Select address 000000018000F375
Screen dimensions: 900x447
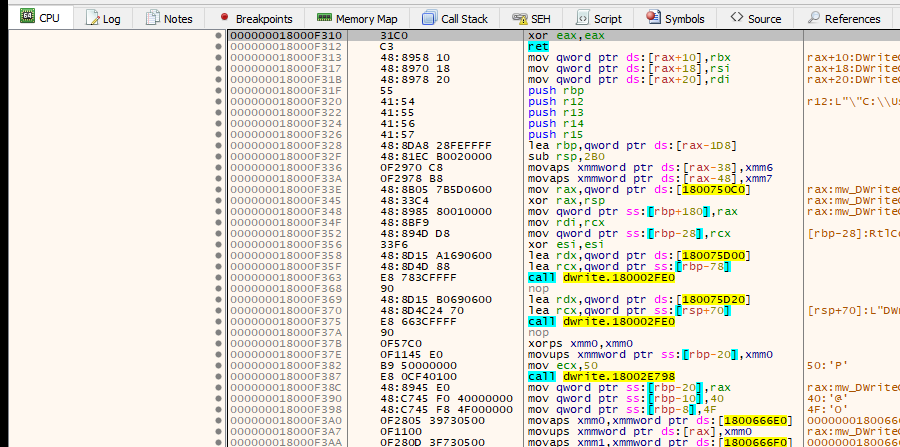click(x=286, y=322)
